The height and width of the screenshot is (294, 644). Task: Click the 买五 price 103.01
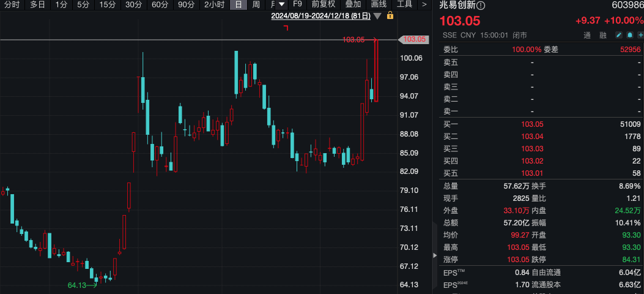point(532,173)
